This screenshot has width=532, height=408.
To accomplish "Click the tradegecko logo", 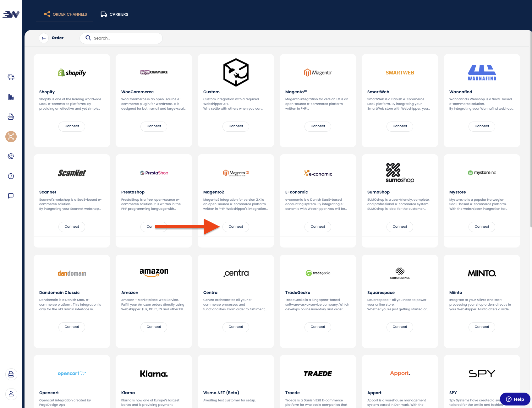I will click(x=318, y=273).
